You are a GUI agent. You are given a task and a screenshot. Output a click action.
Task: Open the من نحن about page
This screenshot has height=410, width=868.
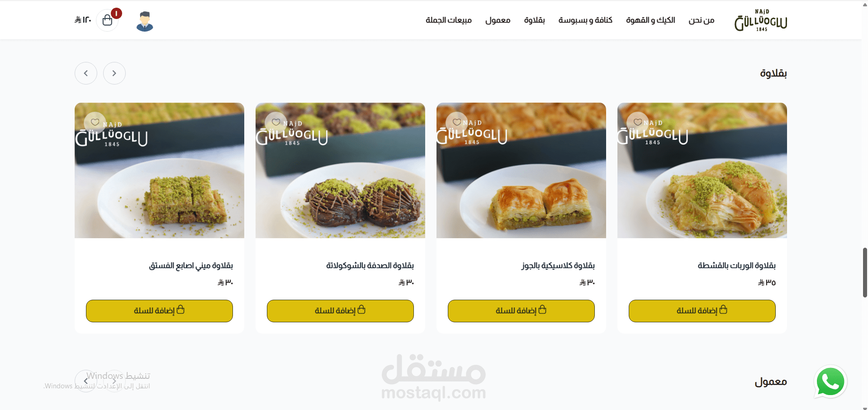[x=702, y=20]
